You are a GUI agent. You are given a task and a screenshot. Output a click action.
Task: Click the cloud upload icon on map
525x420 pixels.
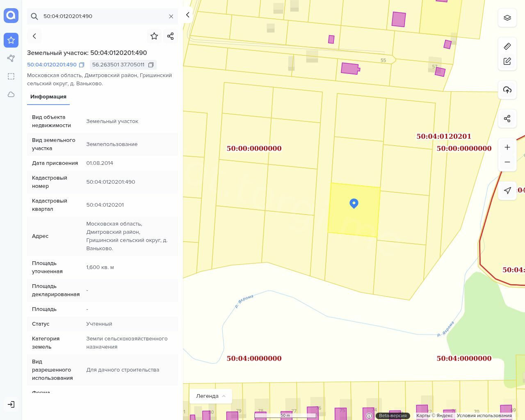coord(507,90)
